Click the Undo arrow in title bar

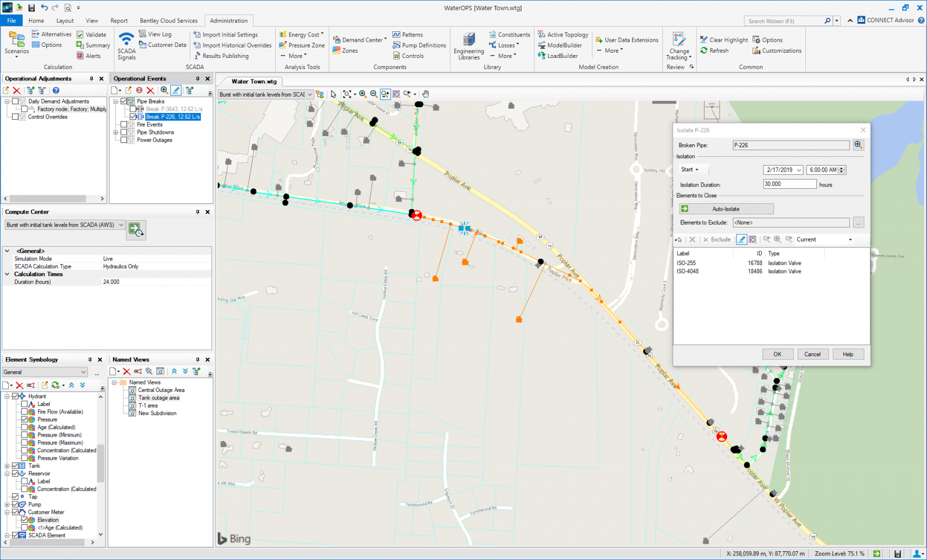44,8
